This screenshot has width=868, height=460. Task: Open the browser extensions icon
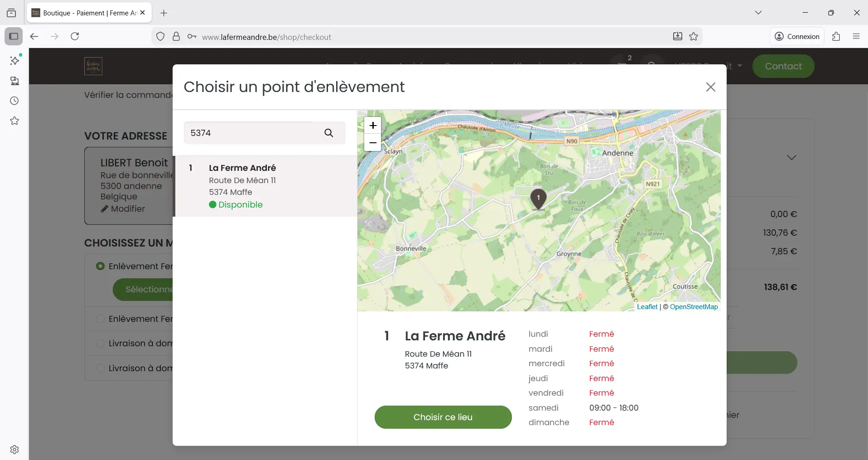(836, 37)
